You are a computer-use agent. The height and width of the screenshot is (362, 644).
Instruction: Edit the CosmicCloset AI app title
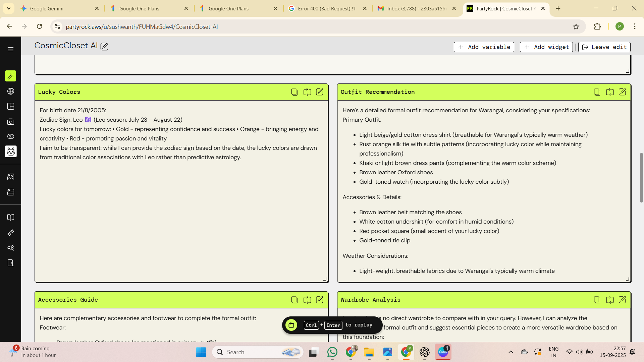[104, 47]
